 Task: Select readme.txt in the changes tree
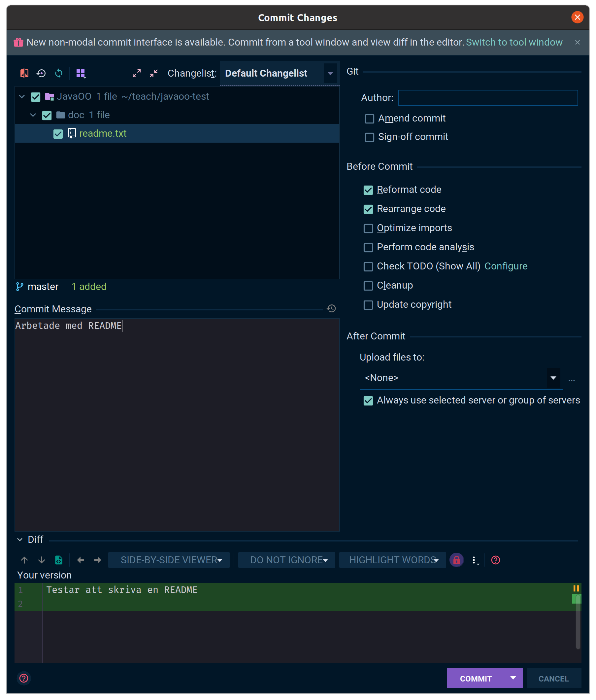pos(103,133)
